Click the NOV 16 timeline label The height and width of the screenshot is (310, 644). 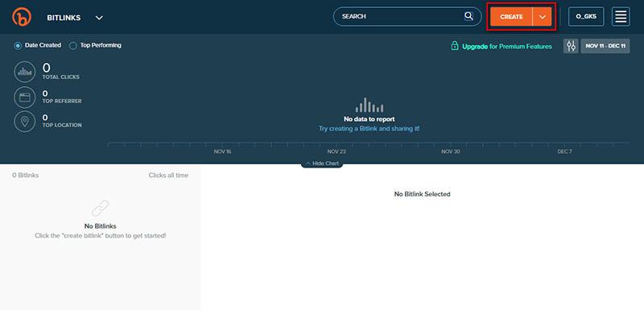[x=223, y=152]
